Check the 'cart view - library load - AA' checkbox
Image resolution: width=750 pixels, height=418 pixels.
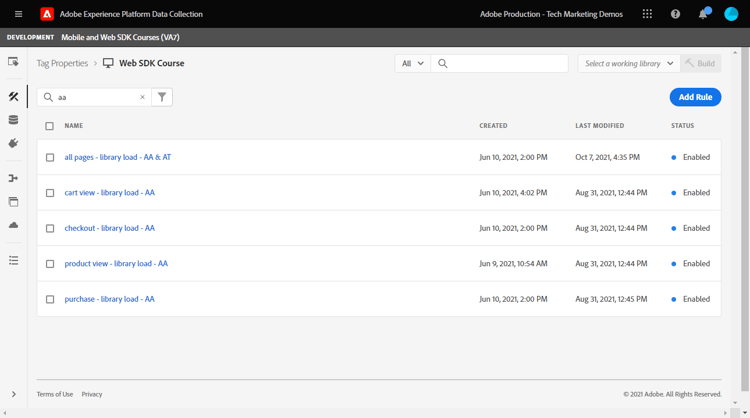click(50, 193)
